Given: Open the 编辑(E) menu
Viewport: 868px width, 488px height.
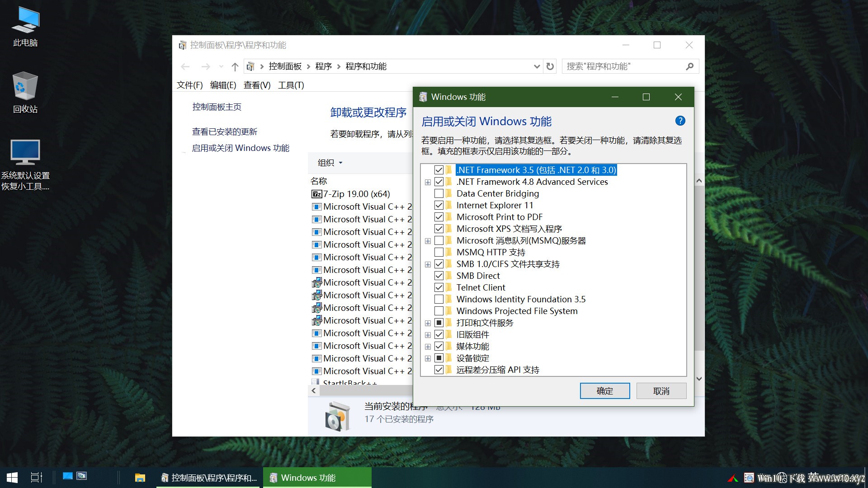Looking at the screenshot, I should 223,85.
